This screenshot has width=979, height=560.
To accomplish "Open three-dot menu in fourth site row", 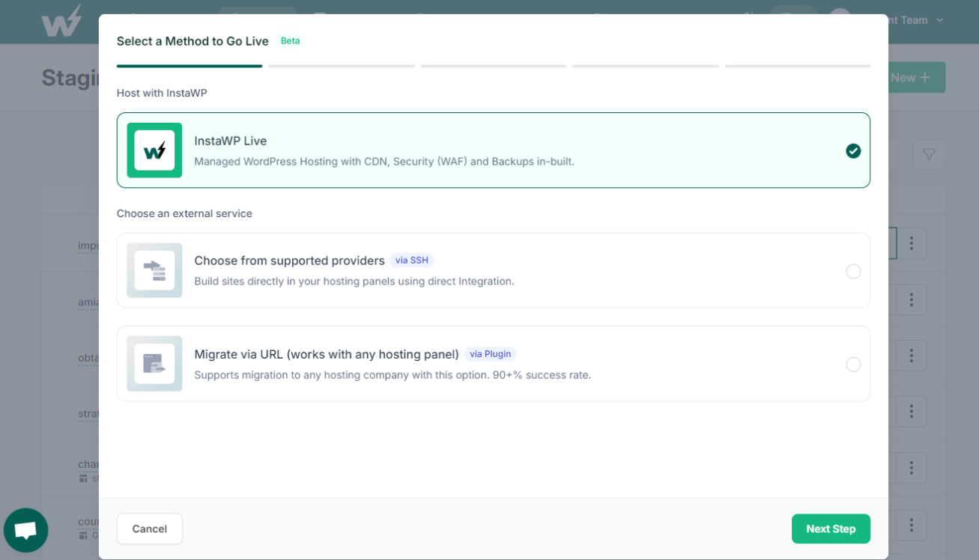I will point(911,411).
